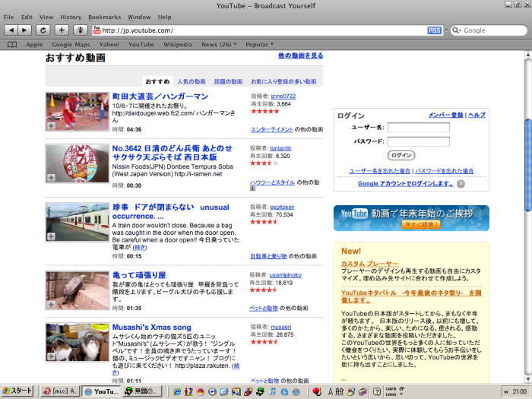Open the train door video thumbnail
The width and height of the screenshot is (532, 399).
tap(78, 223)
